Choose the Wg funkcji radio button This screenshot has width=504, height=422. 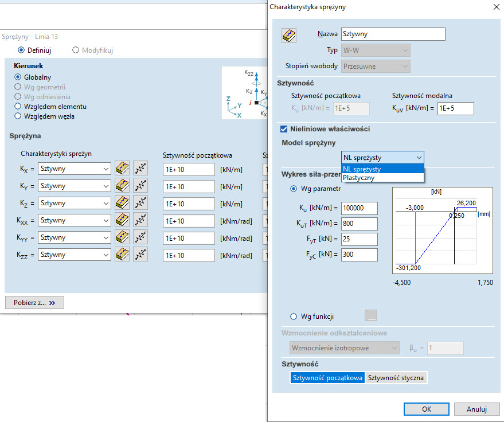tap(294, 316)
